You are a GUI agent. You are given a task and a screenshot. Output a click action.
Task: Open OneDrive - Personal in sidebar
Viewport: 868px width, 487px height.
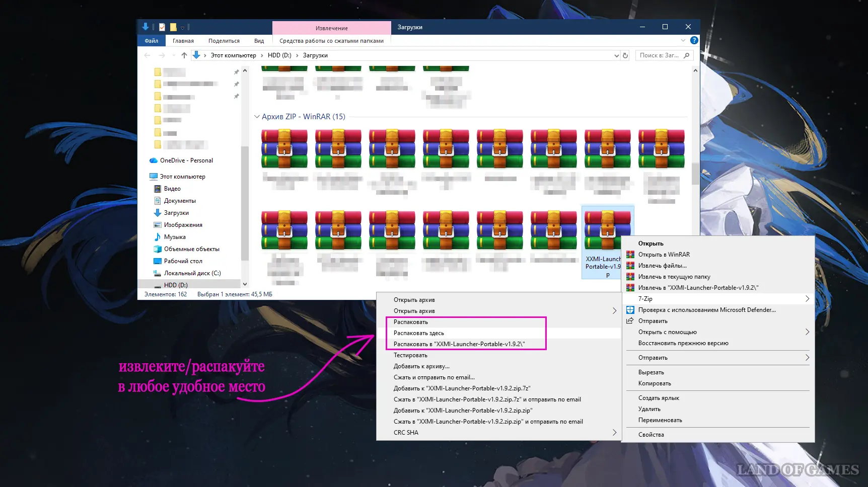click(x=186, y=160)
